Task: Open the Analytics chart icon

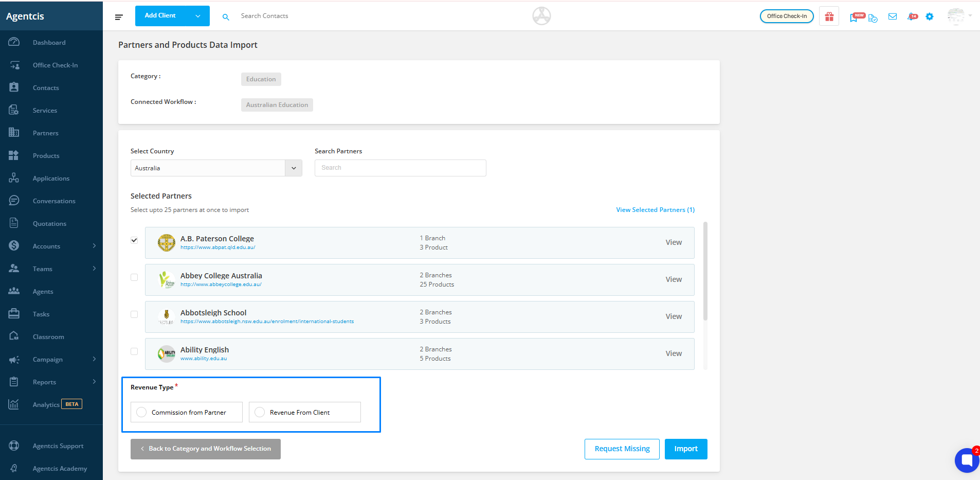Action: (x=14, y=404)
